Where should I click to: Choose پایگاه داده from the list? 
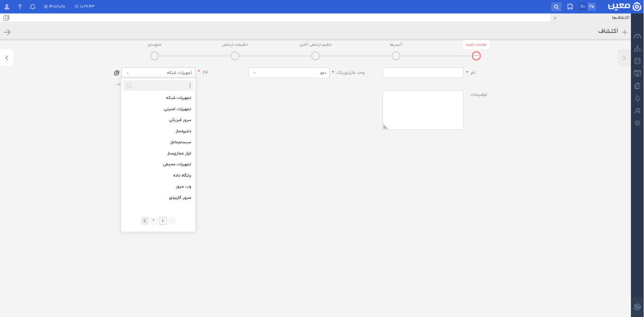tap(158, 175)
